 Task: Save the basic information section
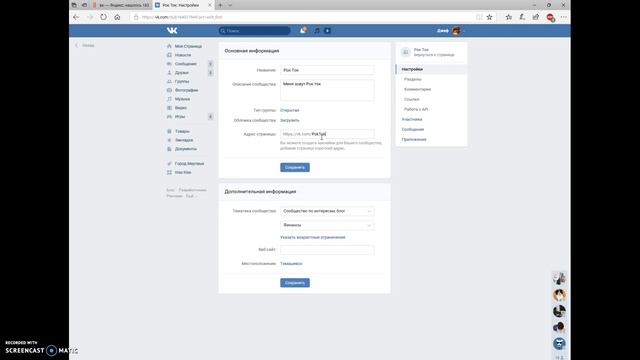pyautogui.click(x=295, y=167)
